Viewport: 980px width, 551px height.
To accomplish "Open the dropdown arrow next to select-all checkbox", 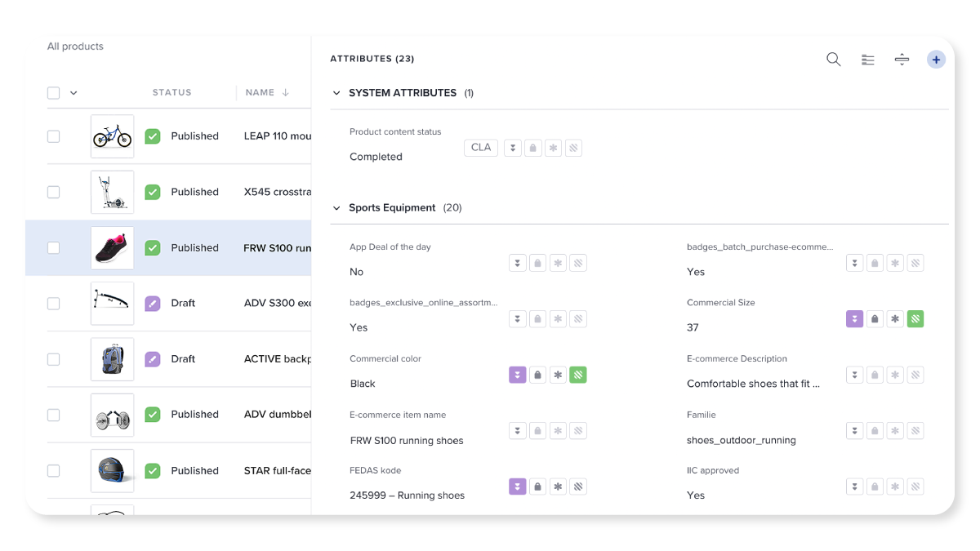I will [73, 93].
